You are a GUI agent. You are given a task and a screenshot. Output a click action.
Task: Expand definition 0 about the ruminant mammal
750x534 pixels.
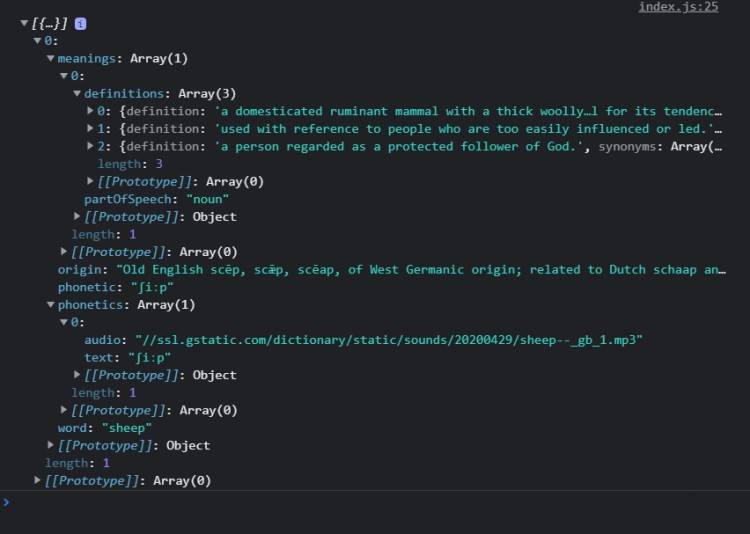[x=92, y=111]
